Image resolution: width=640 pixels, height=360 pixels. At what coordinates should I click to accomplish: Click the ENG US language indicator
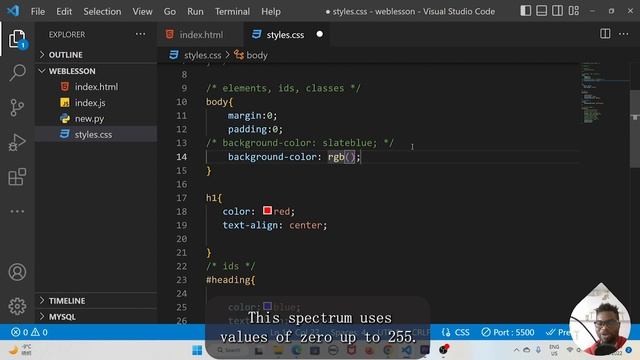(x=554, y=350)
